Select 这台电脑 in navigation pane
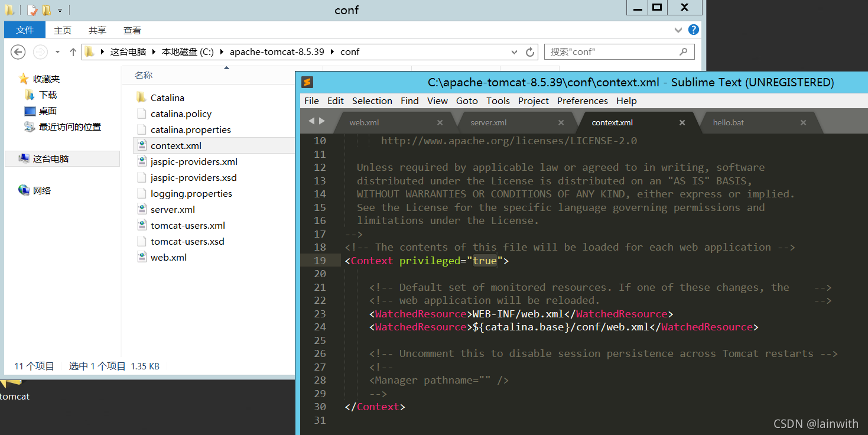The height and width of the screenshot is (435, 868). coord(51,158)
